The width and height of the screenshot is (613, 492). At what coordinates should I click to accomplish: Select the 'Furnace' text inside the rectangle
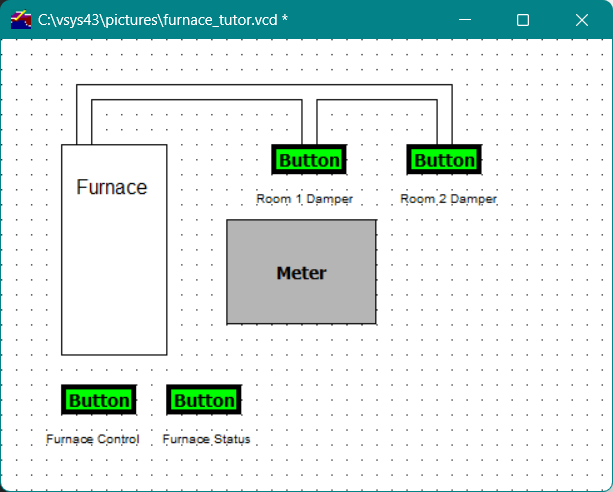pos(112,187)
